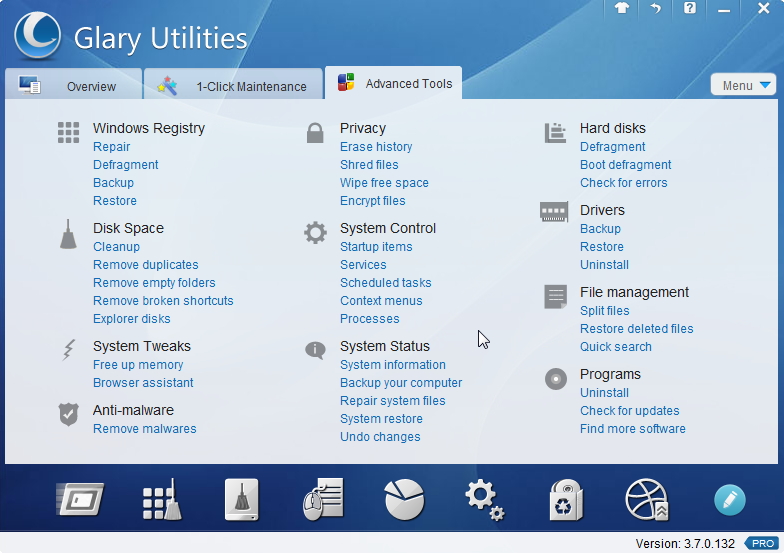Open Context menus link
The width and height of the screenshot is (784, 553).
pos(381,301)
